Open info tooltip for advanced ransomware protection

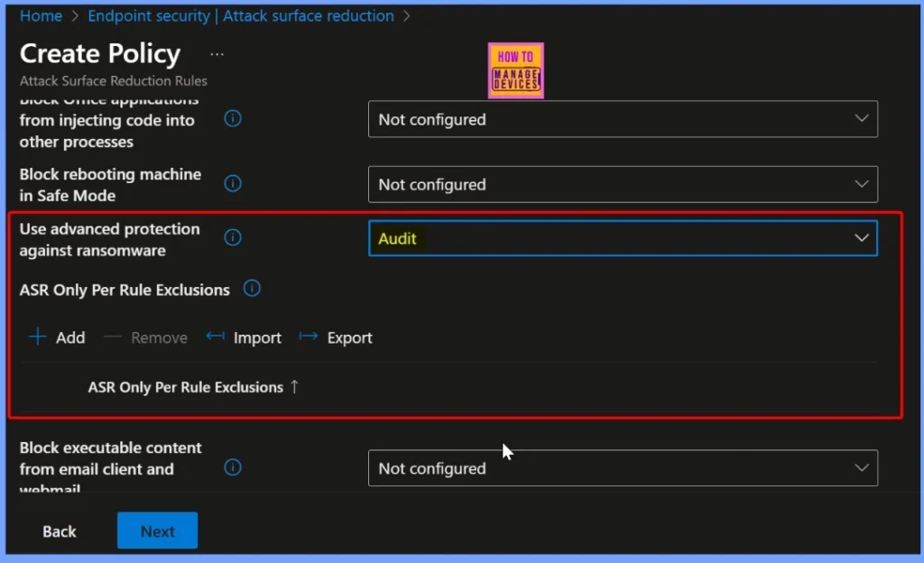tap(232, 237)
